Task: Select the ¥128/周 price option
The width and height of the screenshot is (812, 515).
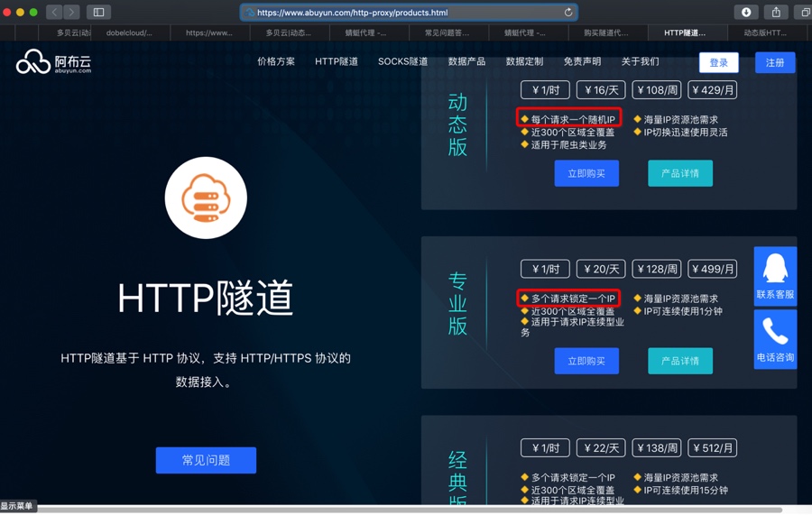Action: [657, 269]
